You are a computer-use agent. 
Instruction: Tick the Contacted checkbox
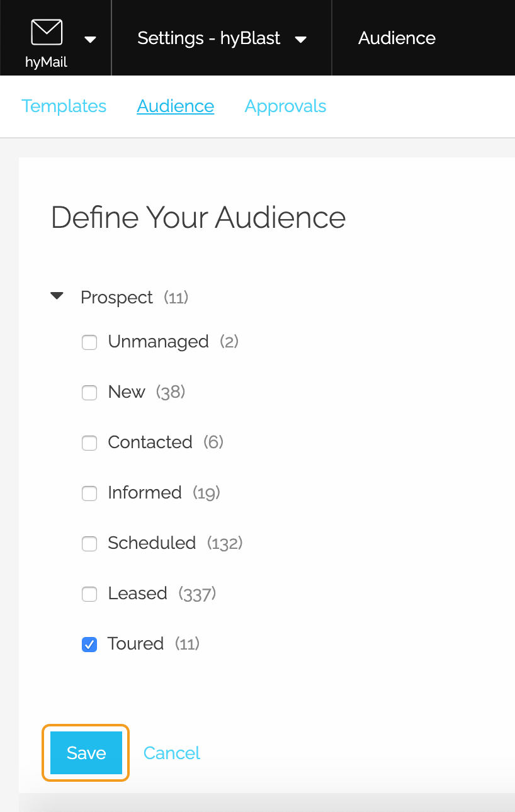89,443
